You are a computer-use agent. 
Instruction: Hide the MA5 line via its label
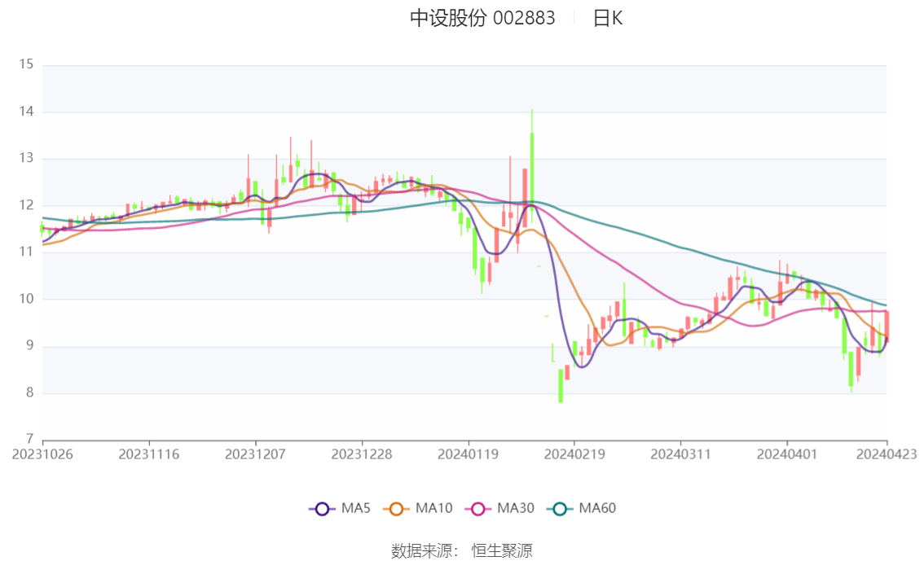click(x=355, y=508)
